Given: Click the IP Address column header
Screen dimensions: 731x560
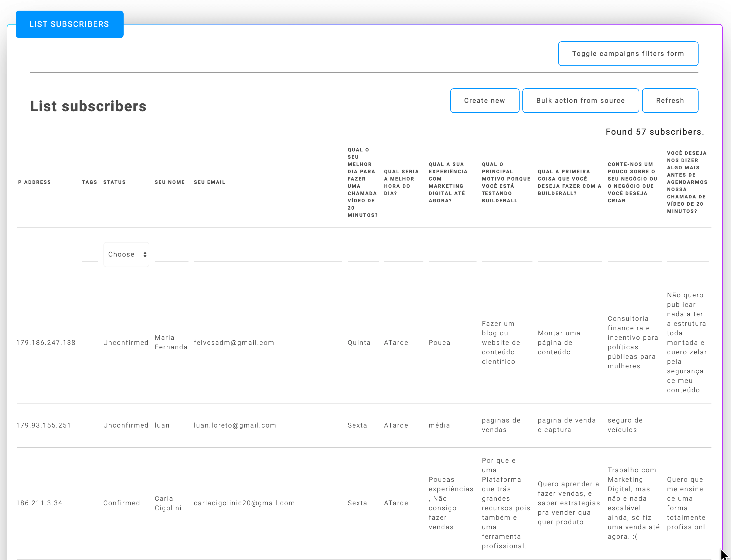Looking at the screenshot, I should click(35, 182).
